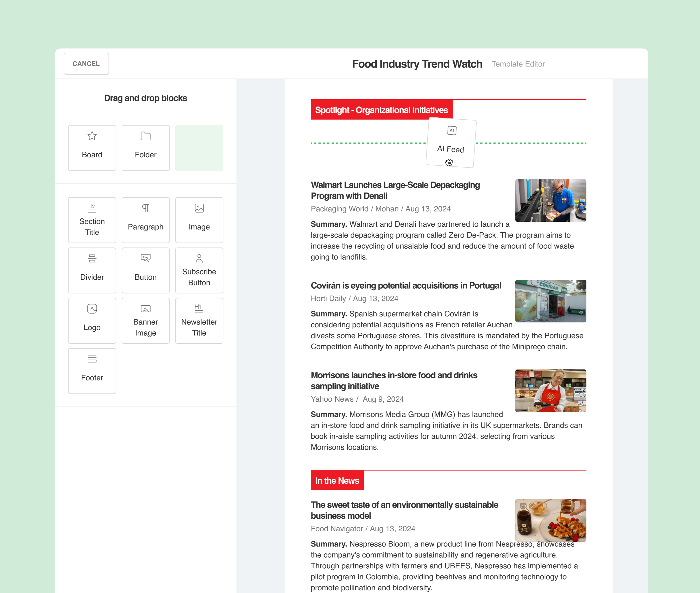
Task: Select the Board star block
Action: pos(92,148)
